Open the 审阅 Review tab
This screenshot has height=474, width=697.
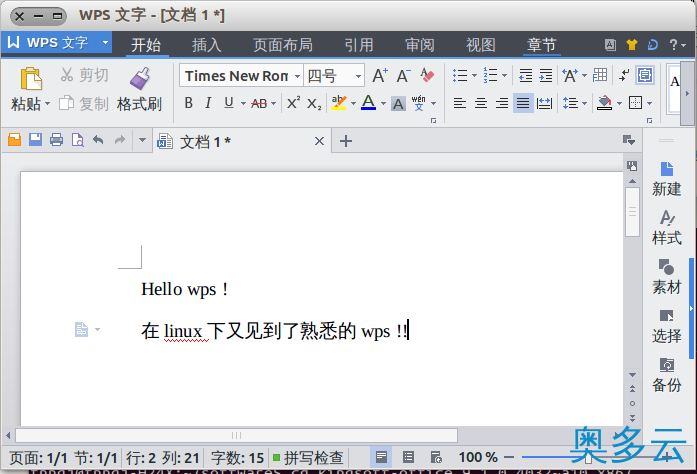pyautogui.click(x=420, y=45)
